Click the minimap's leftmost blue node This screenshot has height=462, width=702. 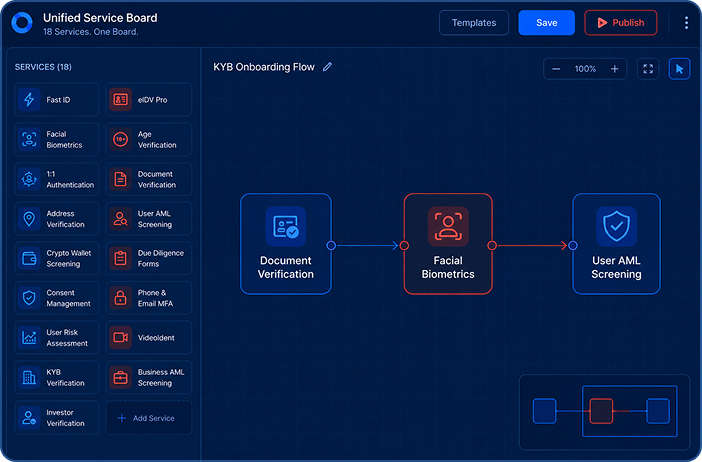pyautogui.click(x=544, y=411)
